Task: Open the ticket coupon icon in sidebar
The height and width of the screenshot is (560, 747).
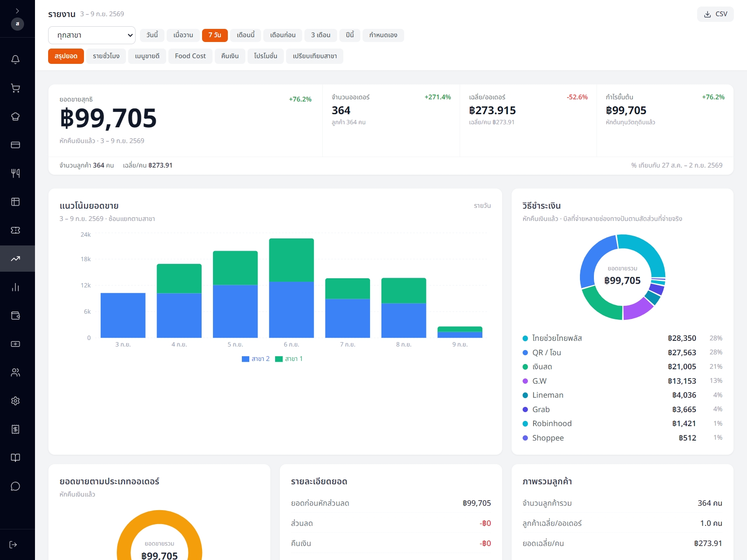Action: (x=15, y=230)
